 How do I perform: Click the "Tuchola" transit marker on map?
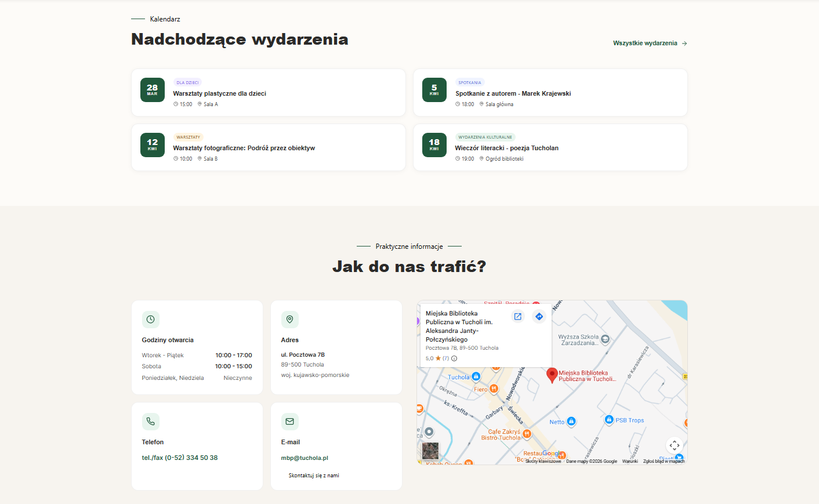[476, 376]
